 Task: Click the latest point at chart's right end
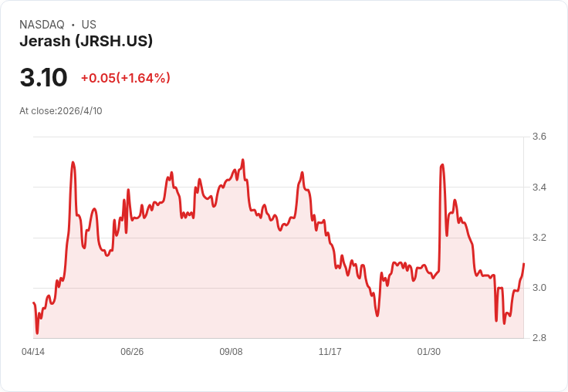click(x=523, y=265)
